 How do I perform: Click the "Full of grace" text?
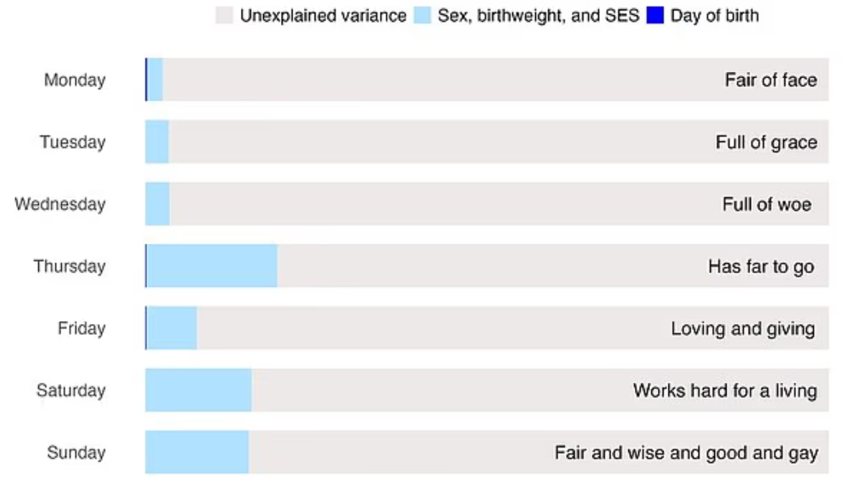pos(766,142)
